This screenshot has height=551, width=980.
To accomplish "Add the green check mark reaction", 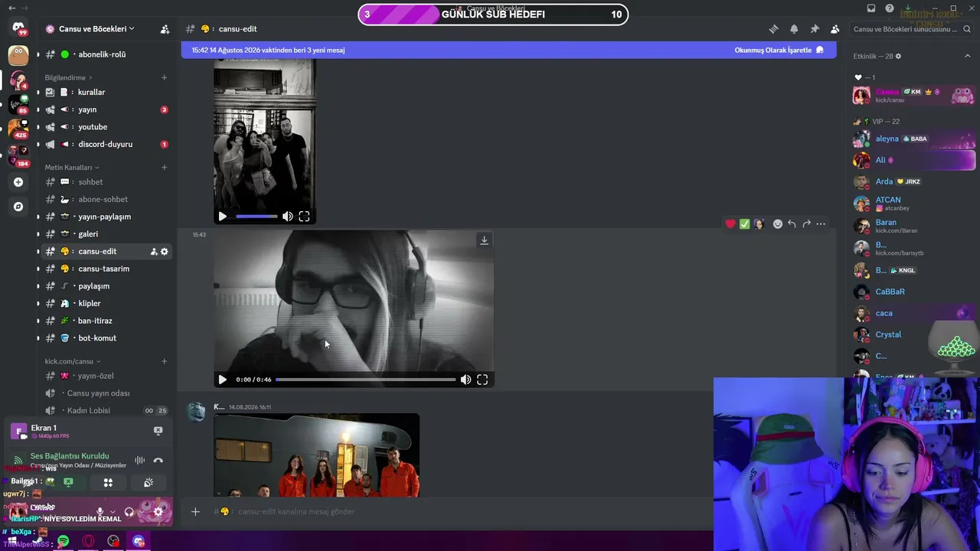I will click(x=744, y=224).
